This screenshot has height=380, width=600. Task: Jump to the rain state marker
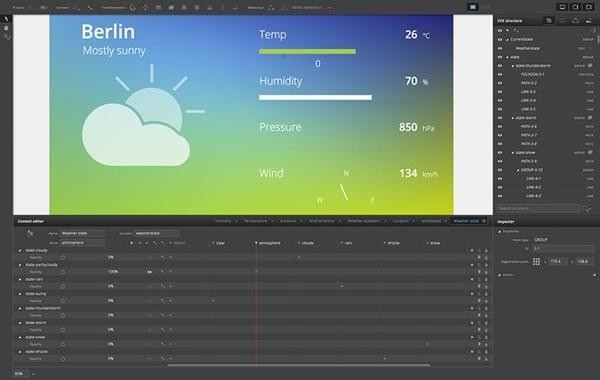point(346,243)
